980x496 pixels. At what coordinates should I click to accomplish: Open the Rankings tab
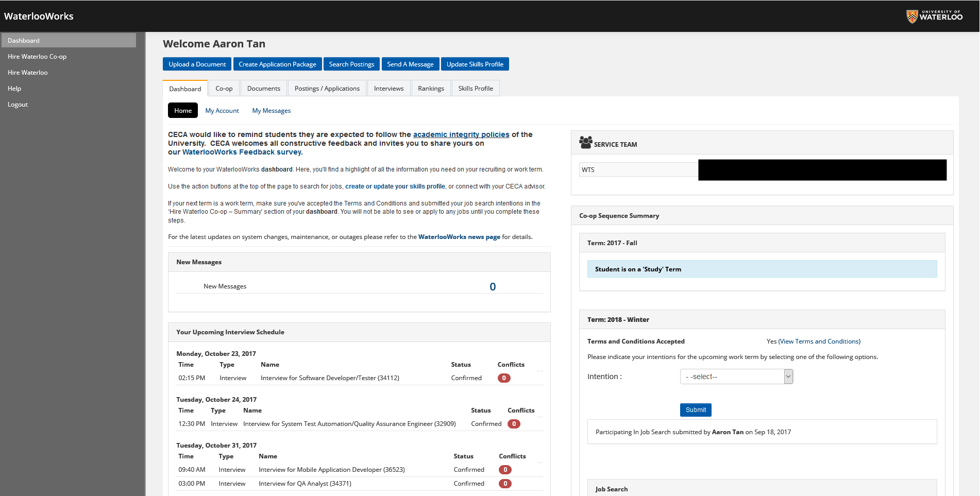(x=431, y=89)
